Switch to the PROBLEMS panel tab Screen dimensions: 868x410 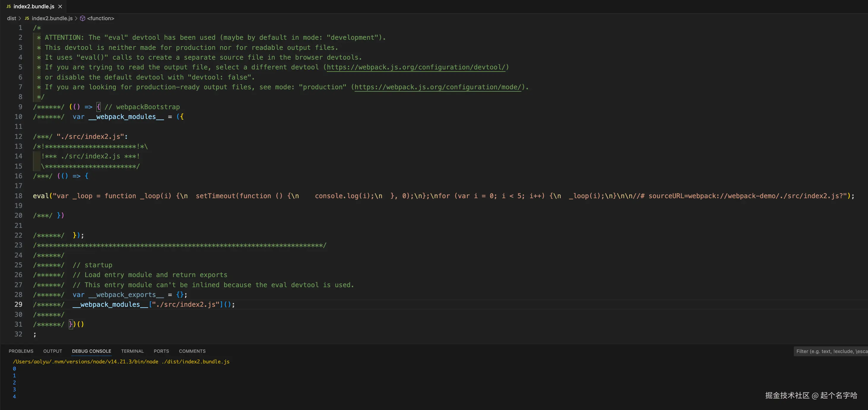point(21,351)
